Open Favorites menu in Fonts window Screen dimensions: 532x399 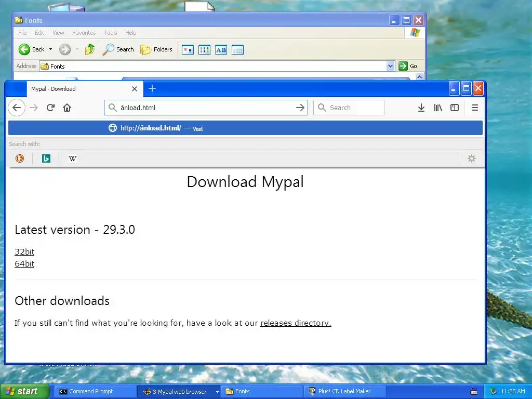(x=84, y=33)
